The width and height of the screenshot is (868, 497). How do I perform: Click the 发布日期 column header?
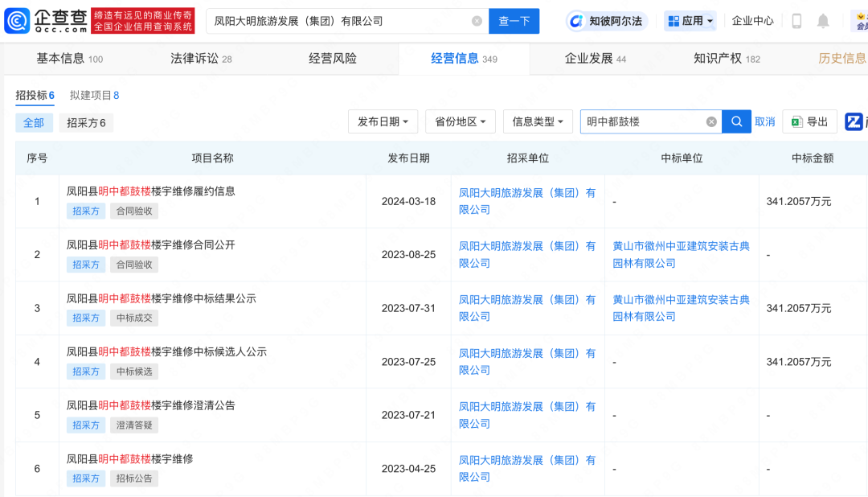pos(408,158)
